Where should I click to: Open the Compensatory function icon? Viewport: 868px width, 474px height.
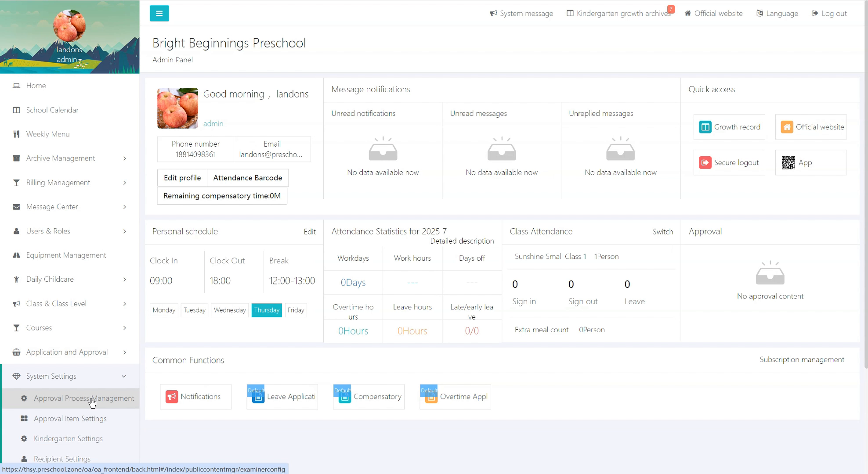tap(345, 397)
